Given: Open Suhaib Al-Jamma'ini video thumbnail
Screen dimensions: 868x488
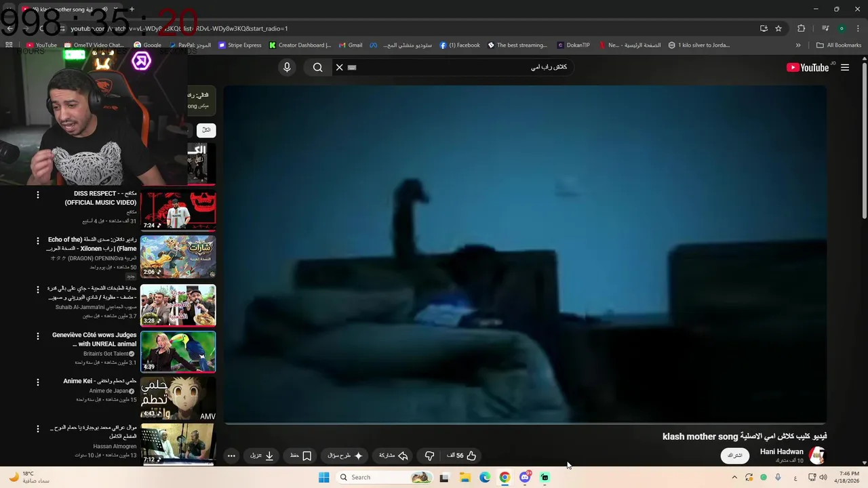Looking at the screenshot, I should coord(178,305).
